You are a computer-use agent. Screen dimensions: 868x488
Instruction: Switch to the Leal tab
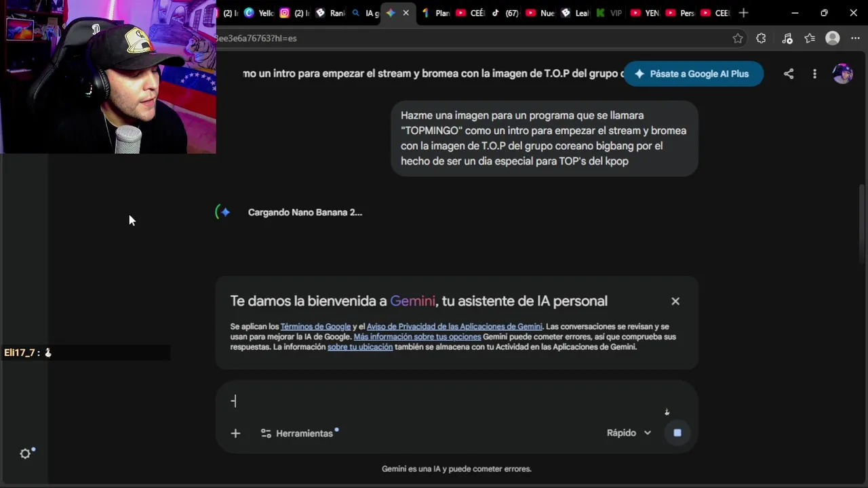point(575,13)
